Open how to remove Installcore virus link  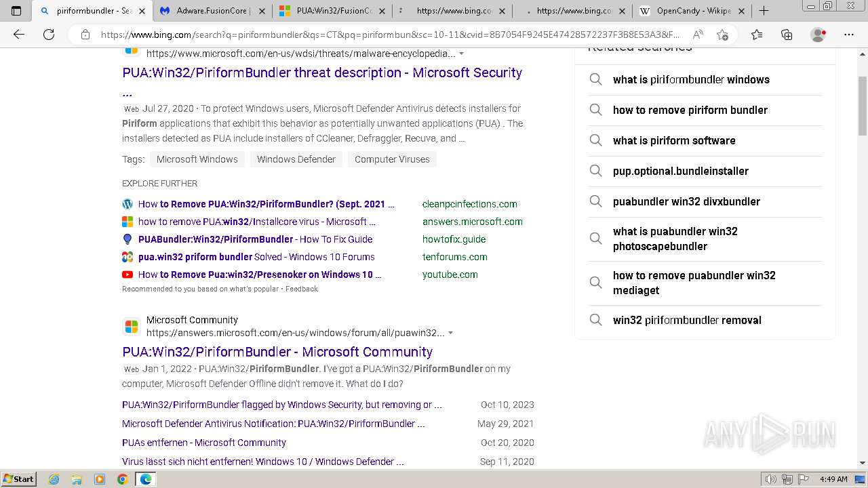click(x=256, y=222)
